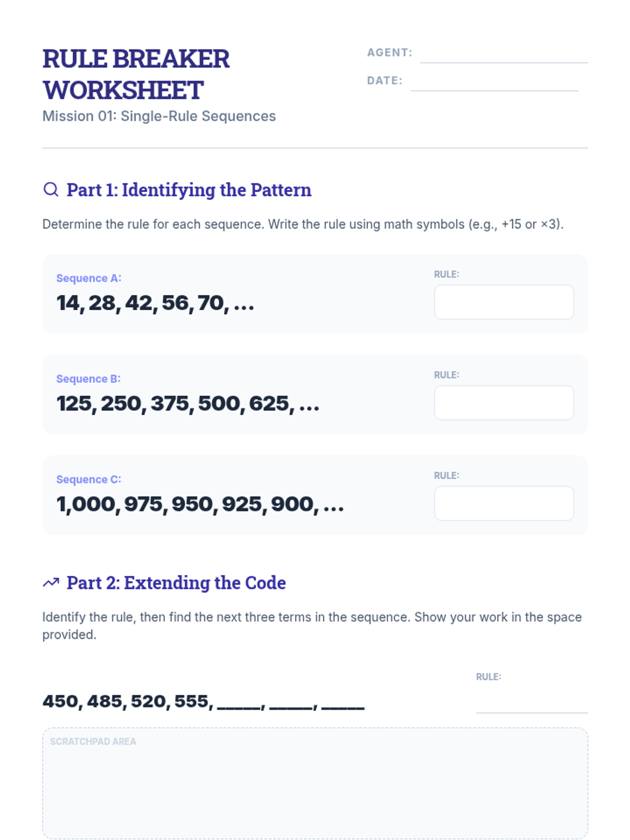Select the second blank in the 450 sequence
The image size is (630, 840).
(291, 703)
